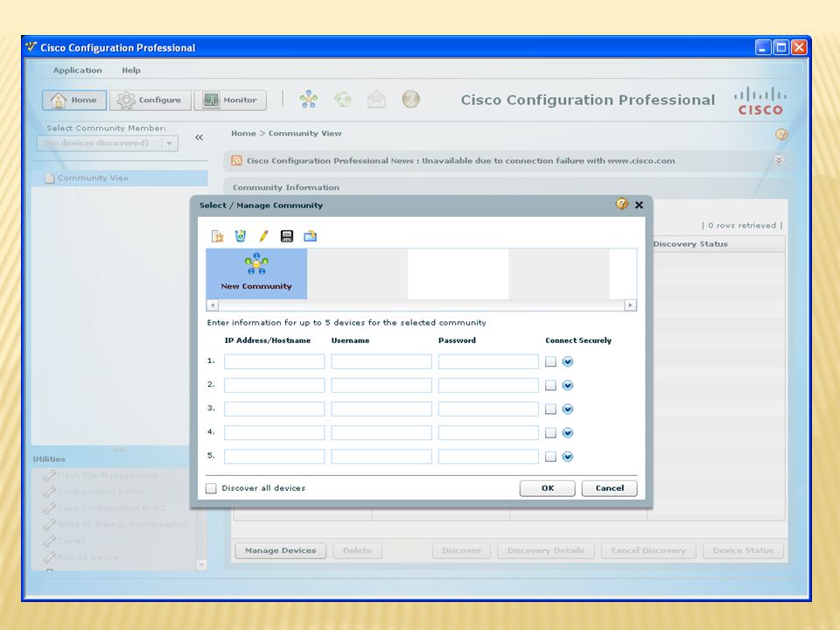Click Save Configuration to PC in Utilities
This screenshot has width=840, height=630.
[112, 507]
